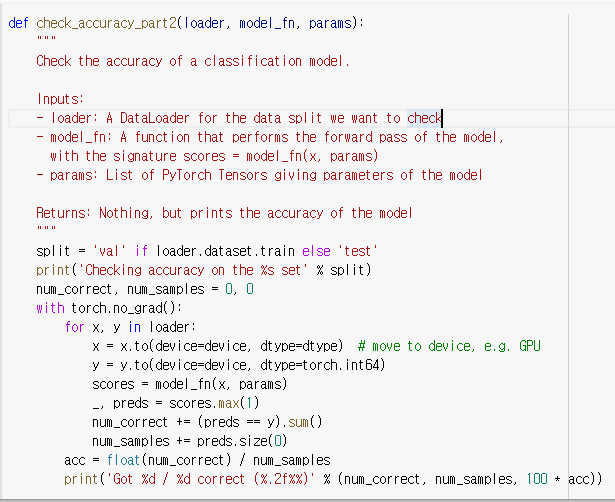Click the 'scores = model_fn(x, params)' line
Viewport: 615px width, 502px height.
[190, 384]
